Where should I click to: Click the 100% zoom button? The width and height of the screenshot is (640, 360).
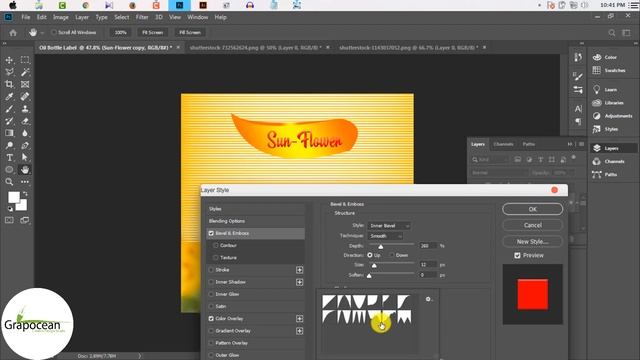[120, 32]
